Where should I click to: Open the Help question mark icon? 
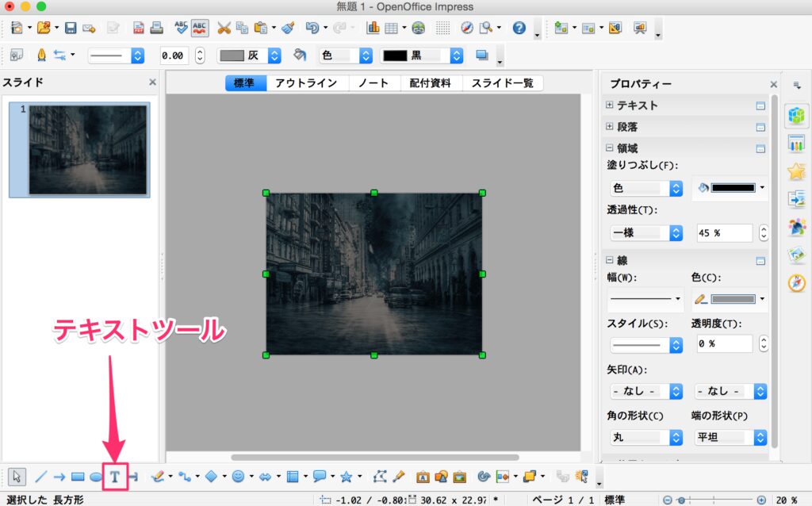pos(519,28)
